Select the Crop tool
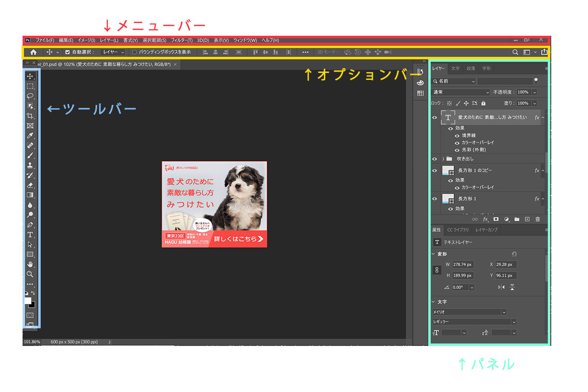This screenshot has height=392, width=588. point(30,116)
